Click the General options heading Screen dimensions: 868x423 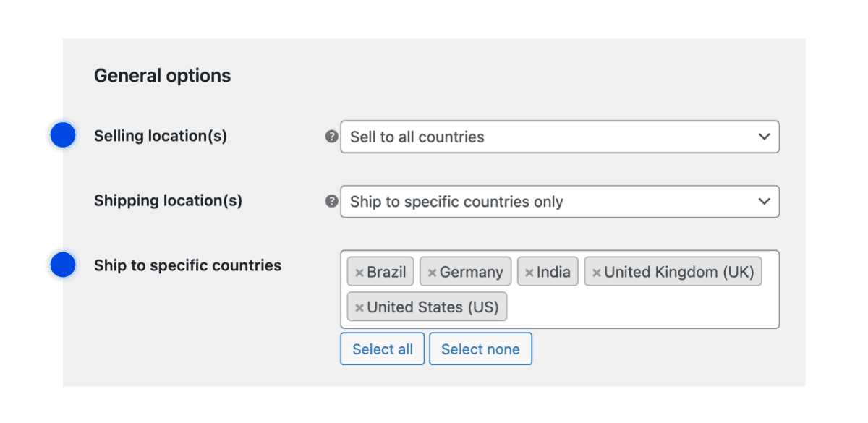click(162, 75)
